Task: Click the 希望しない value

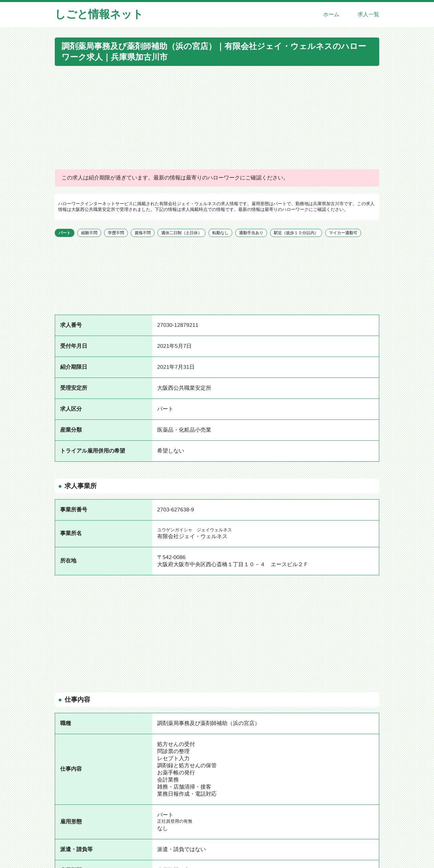Action: [171, 451]
